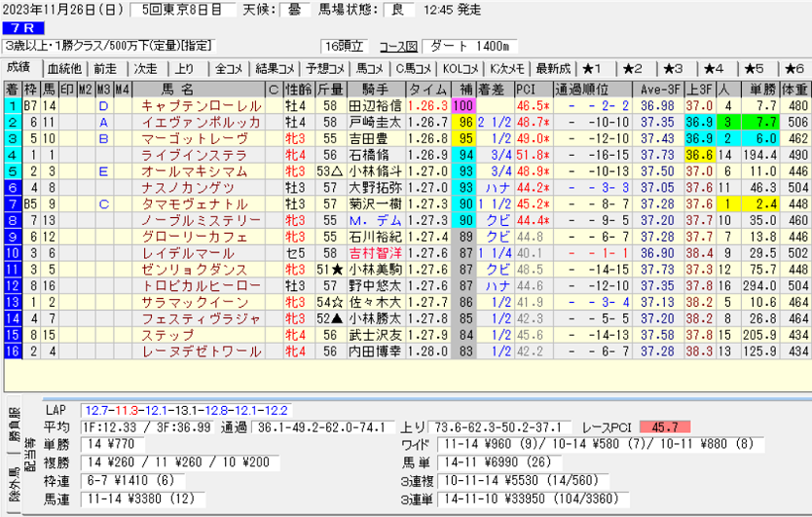812x517 pixels.
Task: Click the blue 7R race number badge
Action: pyautogui.click(x=21, y=28)
